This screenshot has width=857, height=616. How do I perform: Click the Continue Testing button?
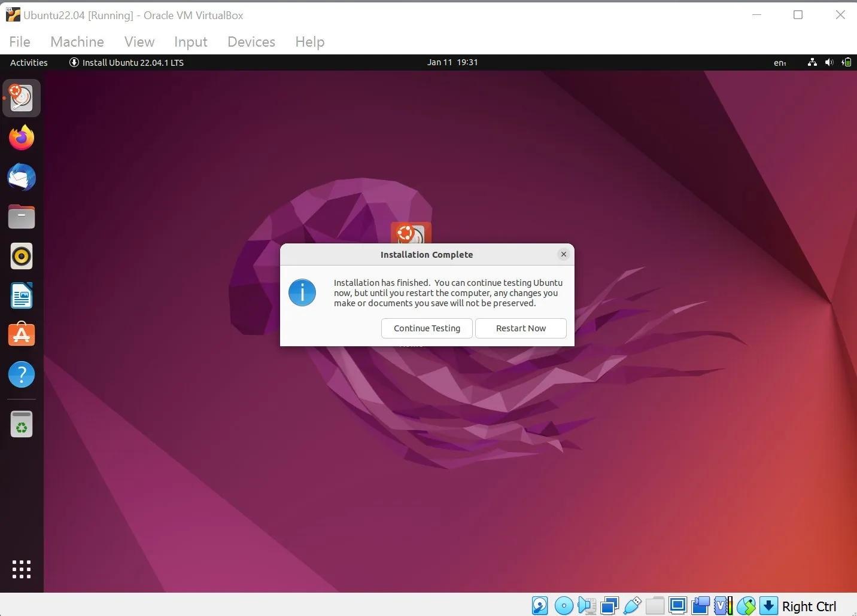427,328
